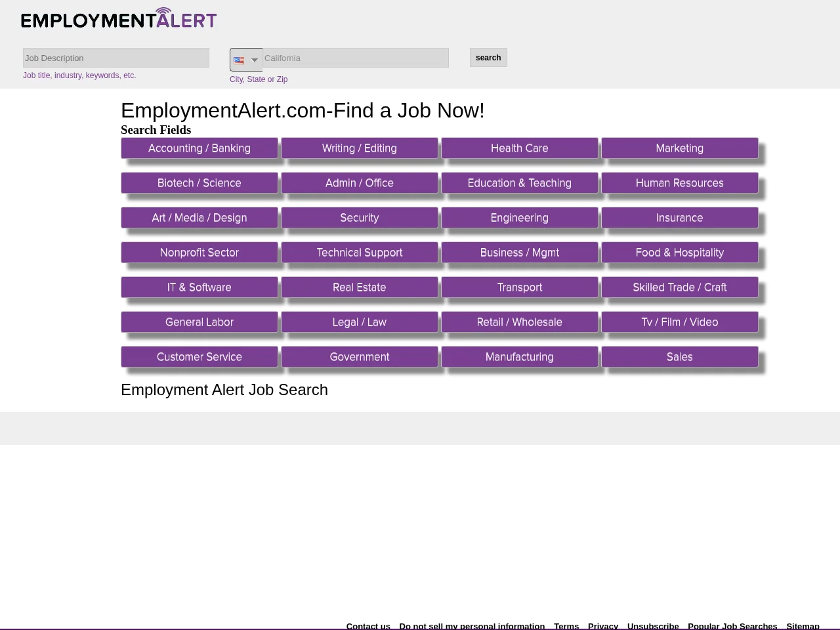Browse Customer Service jobs

click(199, 357)
